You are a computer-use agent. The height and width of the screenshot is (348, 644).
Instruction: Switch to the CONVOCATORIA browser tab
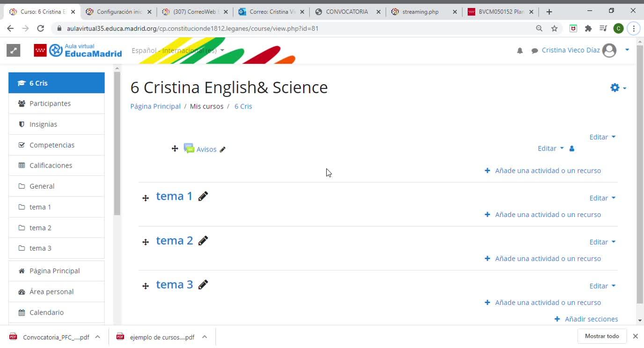coord(347,12)
